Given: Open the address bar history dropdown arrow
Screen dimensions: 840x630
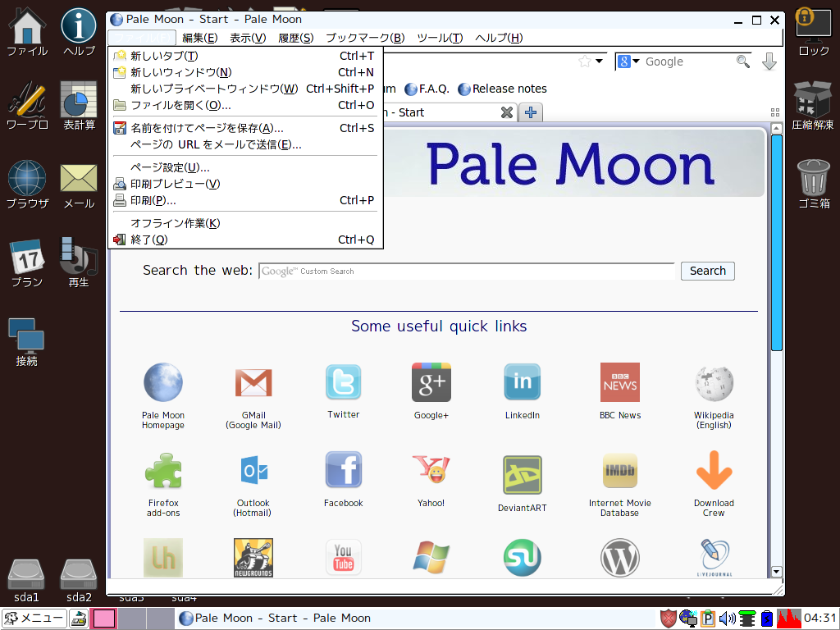Looking at the screenshot, I should (600, 62).
